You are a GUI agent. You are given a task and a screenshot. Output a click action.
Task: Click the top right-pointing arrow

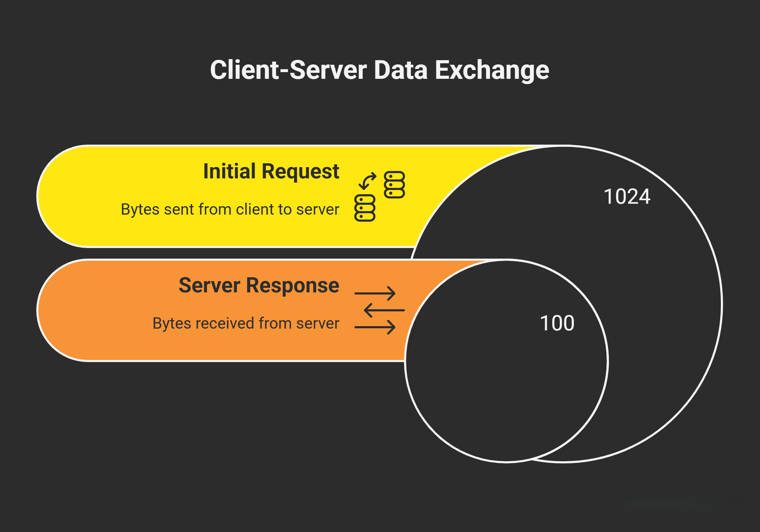click(375, 293)
